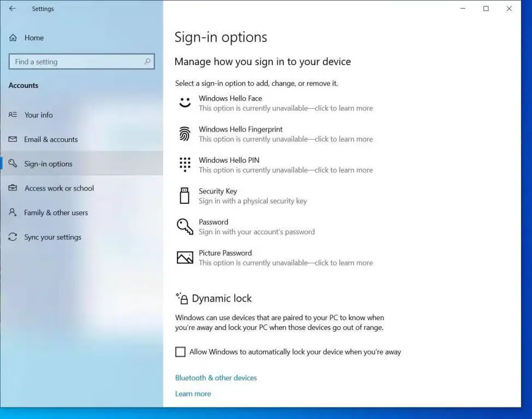Image resolution: width=532 pixels, height=419 pixels.
Task: Open Access work or school
Action: coord(81,188)
